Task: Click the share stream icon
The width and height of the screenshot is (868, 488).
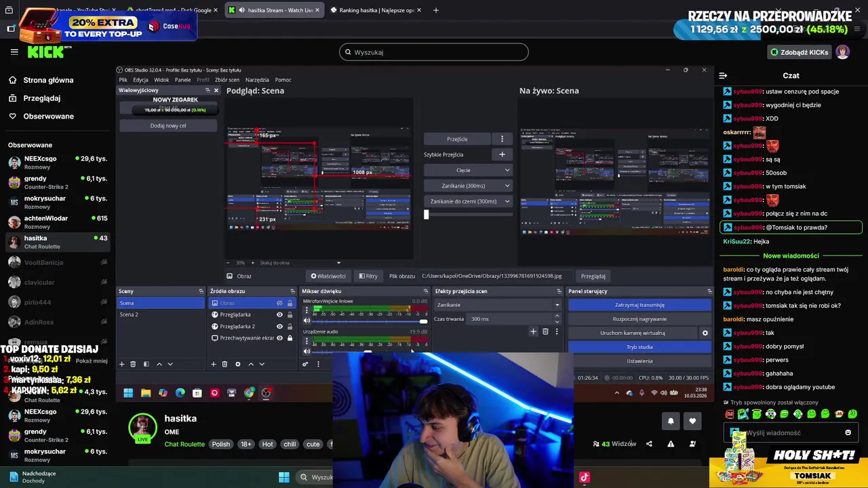Action: pos(649,444)
